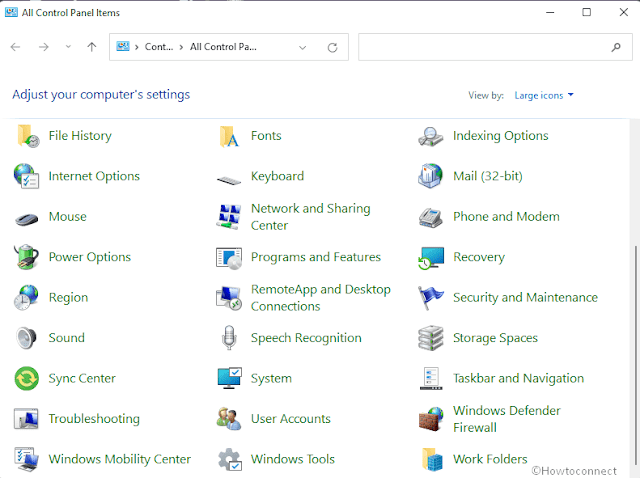The height and width of the screenshot is (478, 640).
Task: Open the Recovery text link
Action: point(479,257)
